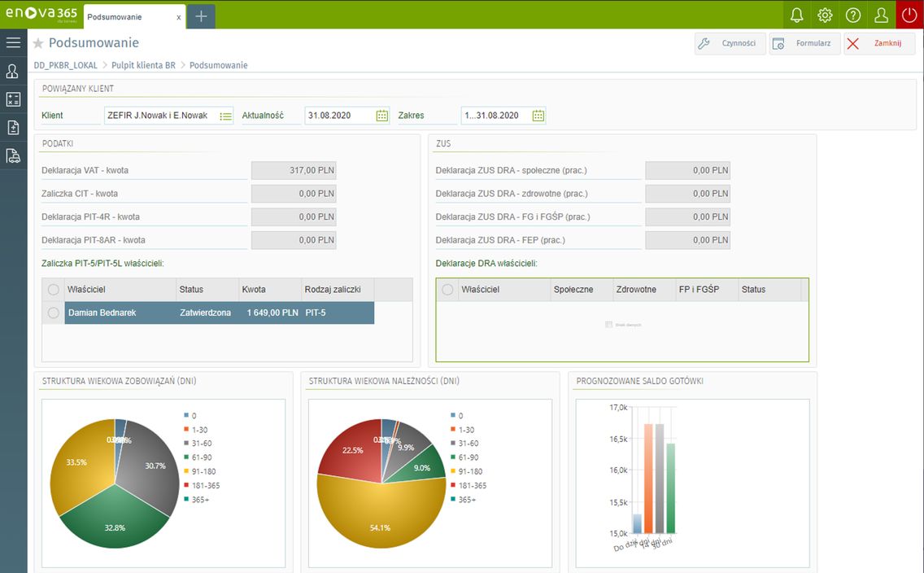Open the person icon in left sidebar
The width and height of the screenshot is (924, 573).
[x=13, y=71]
